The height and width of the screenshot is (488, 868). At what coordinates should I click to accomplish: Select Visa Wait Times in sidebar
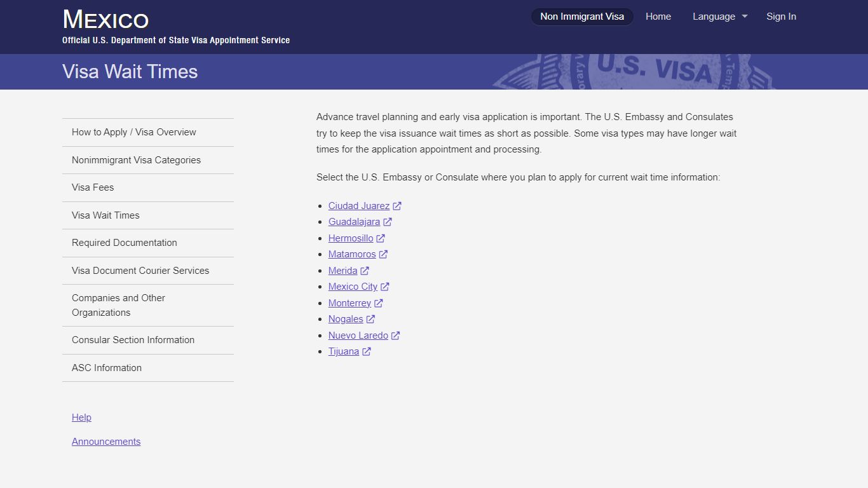(x=148, y=215)
